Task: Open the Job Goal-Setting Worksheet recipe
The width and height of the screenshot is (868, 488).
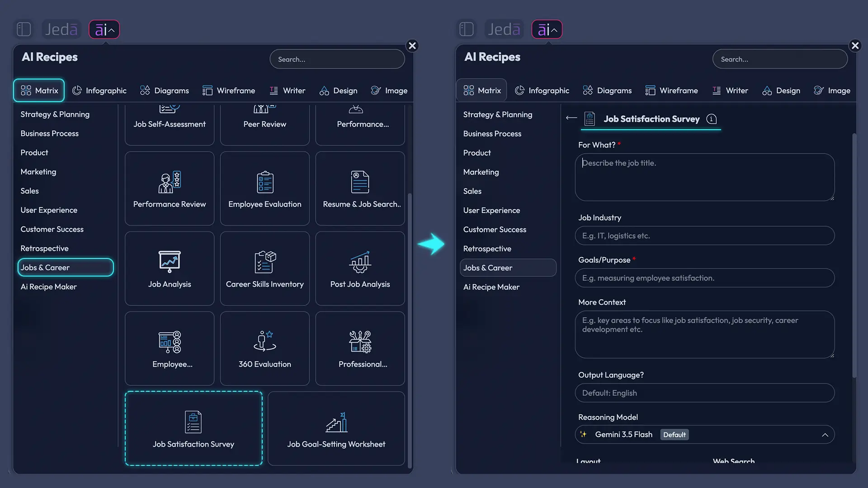Action: 336,428
